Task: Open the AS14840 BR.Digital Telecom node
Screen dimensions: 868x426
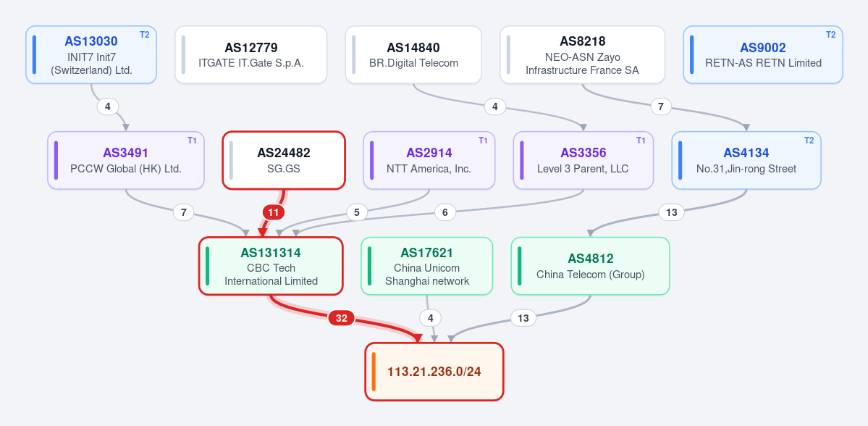Action: click(x=413, y=55)
